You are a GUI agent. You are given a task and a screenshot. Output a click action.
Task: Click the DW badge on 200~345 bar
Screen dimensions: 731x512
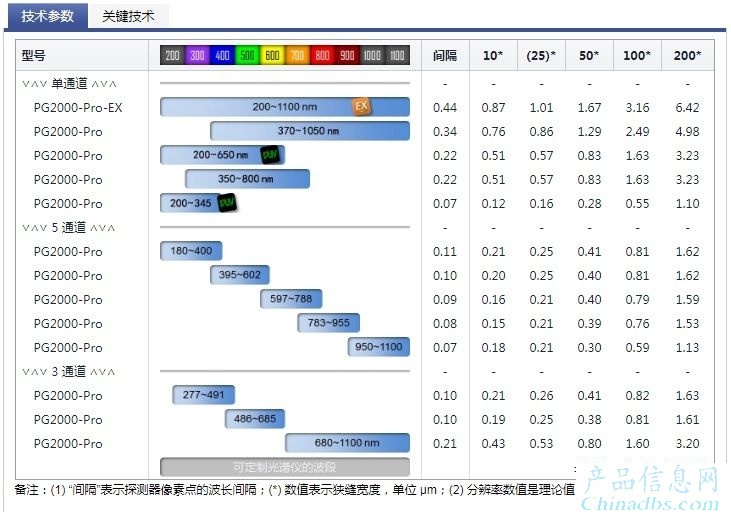coord(227,203)
